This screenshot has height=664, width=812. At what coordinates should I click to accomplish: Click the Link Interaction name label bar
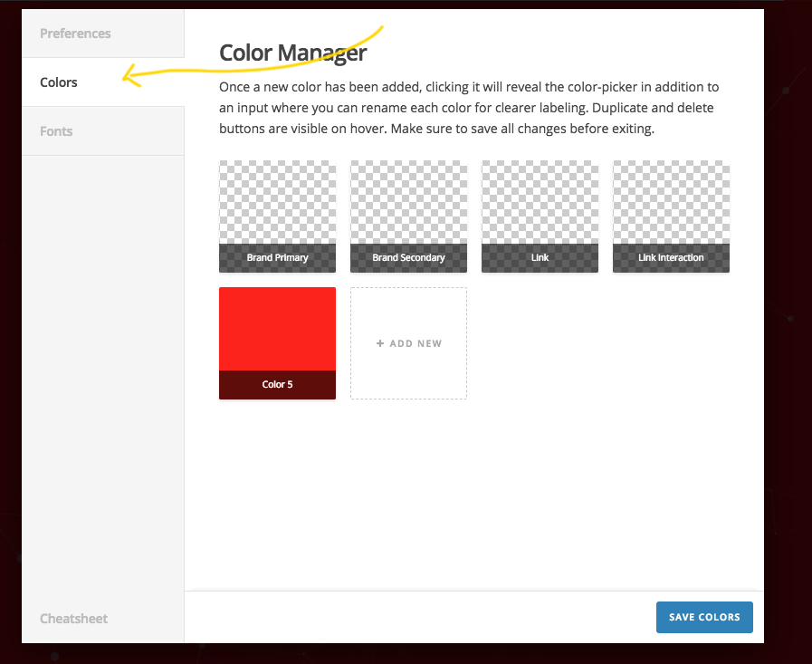pos(671,258)
